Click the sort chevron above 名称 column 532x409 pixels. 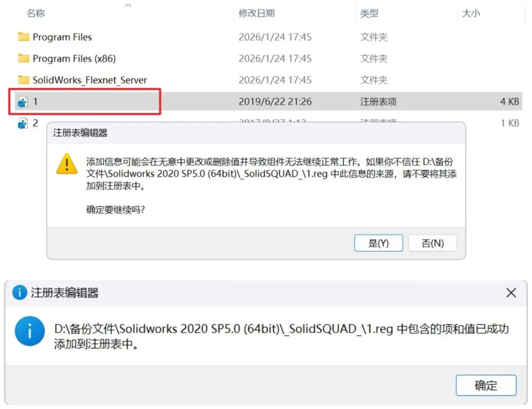point(128,5)
